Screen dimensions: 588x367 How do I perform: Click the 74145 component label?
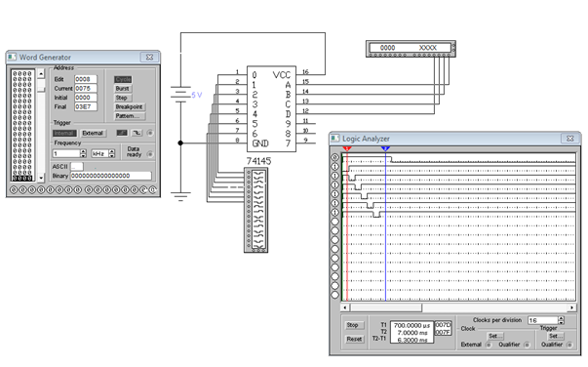pyautogui.click(x=258, y=161)
